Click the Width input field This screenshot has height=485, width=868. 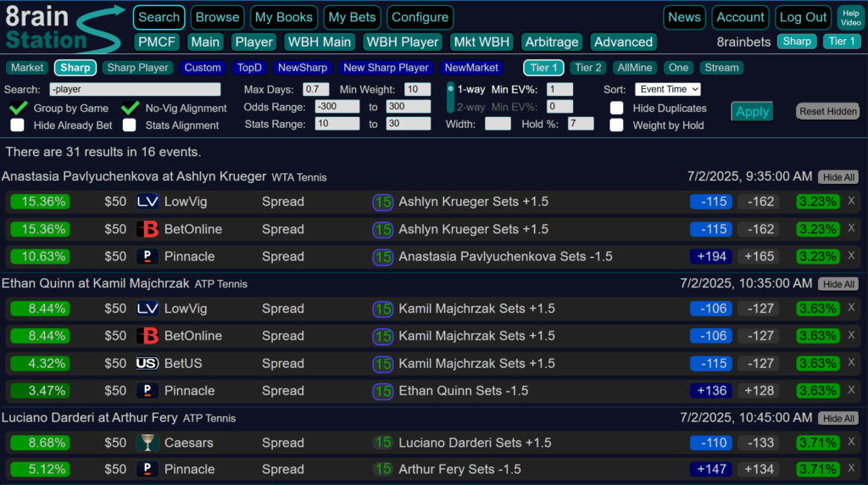click(x=498, y=124)
